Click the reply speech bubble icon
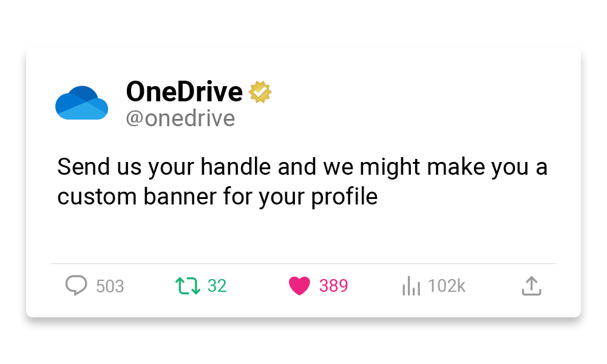Viewport: 607px width, 364px height. click(x=76, y=286)
